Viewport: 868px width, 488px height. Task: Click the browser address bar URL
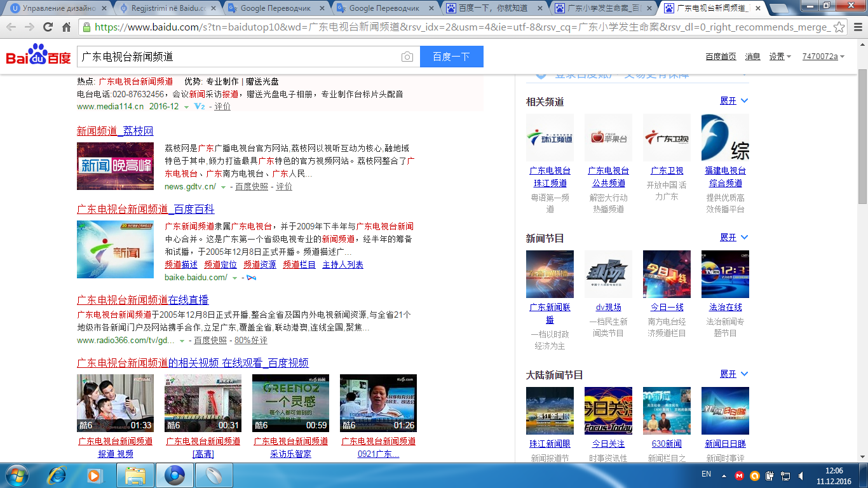462,27
